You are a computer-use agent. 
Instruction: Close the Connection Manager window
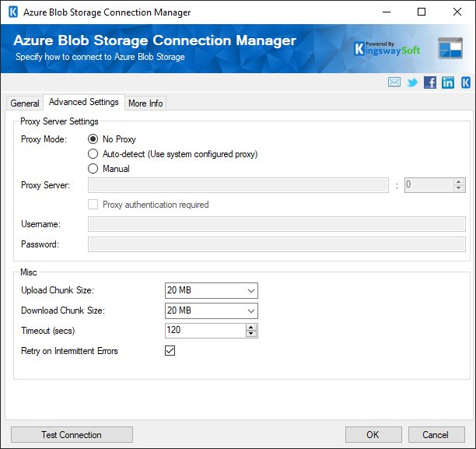pos(457,12)
